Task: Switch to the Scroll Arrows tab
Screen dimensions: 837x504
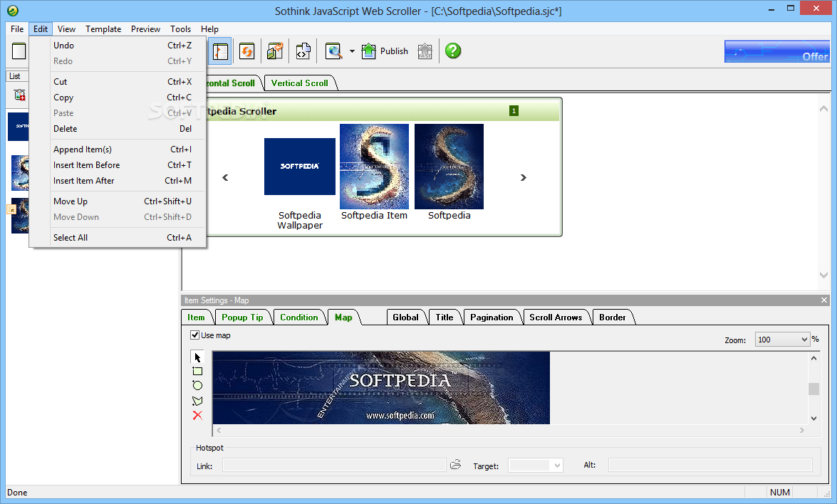Action: pyautogui.click(x=556, y=317)
